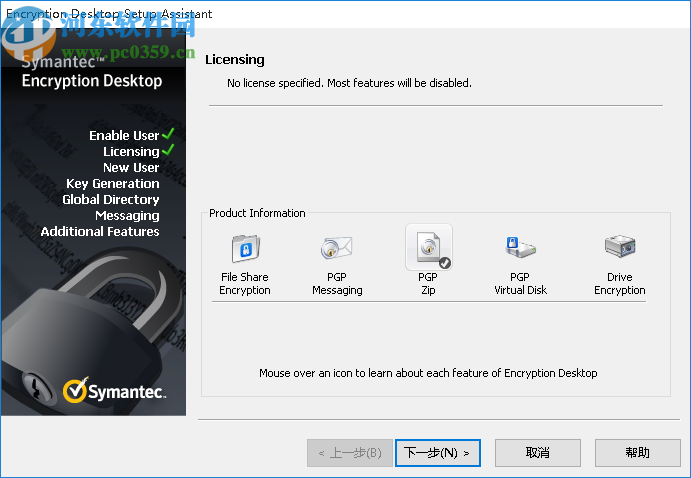This screenshot has height=478, width=691.
Task: Click the green checkmark next to Licensing
Action: (x=168, y=150)
